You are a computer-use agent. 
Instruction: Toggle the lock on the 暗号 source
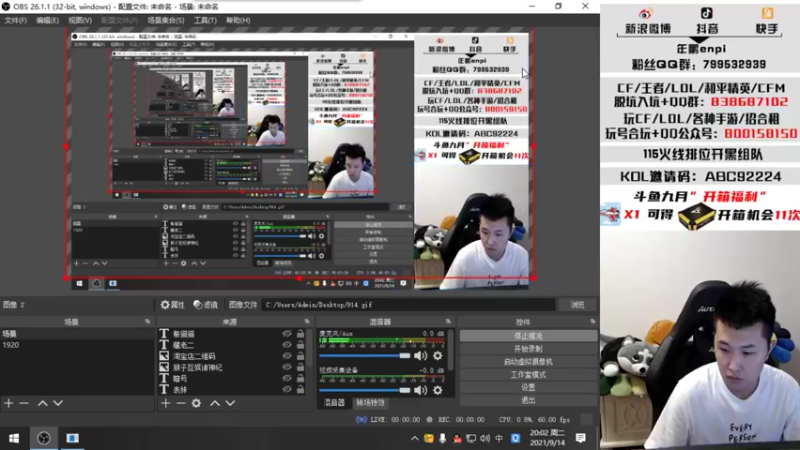point(301,379)
